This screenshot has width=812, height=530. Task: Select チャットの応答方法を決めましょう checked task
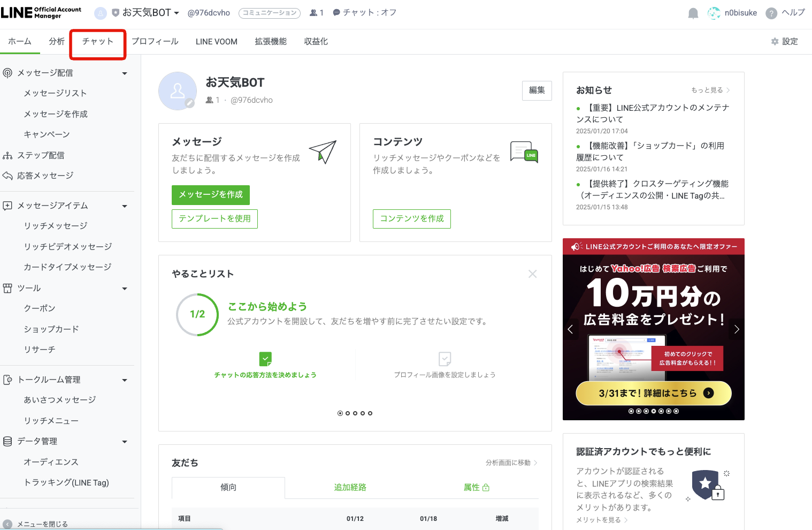coord(265,365)
